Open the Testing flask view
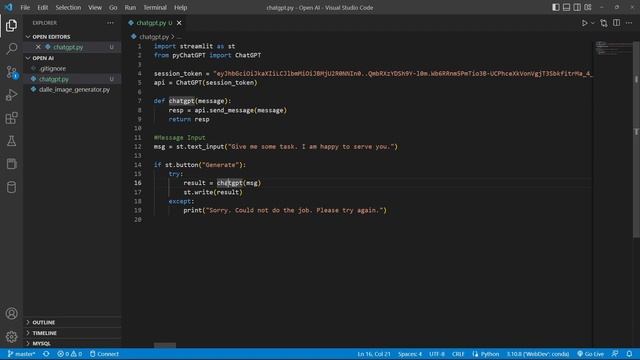Screen dimensions: 640x360 [11, 141]
